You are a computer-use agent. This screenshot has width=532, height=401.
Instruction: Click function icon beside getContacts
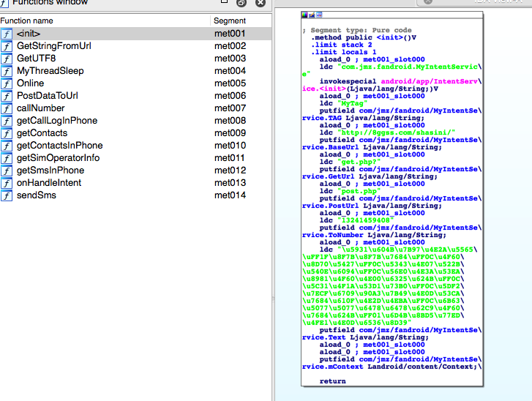tap(7, 133)
